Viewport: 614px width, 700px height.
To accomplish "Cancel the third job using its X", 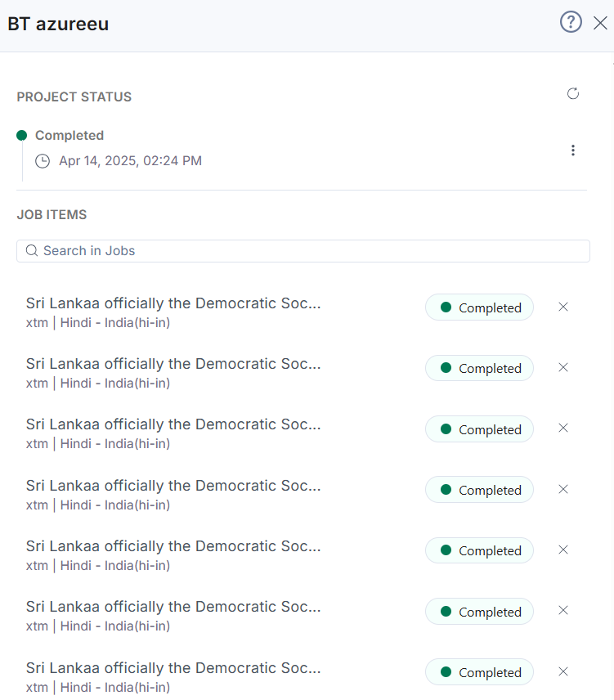I will [562, 428].
